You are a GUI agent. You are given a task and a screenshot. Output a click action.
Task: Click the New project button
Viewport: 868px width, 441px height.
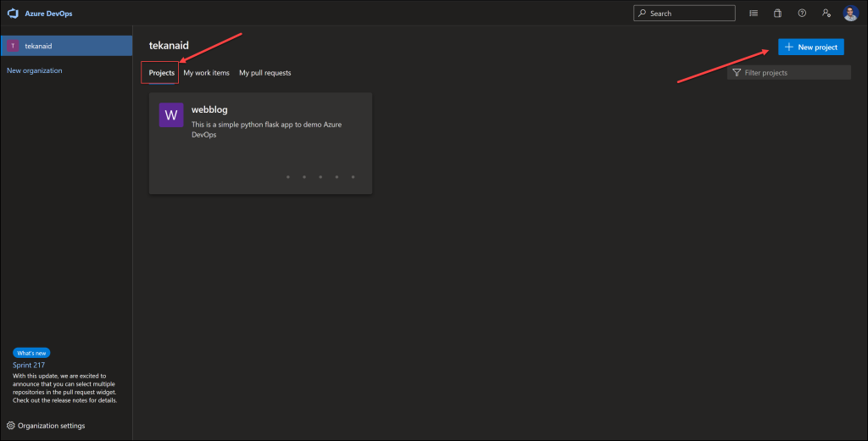coord(810,47)
